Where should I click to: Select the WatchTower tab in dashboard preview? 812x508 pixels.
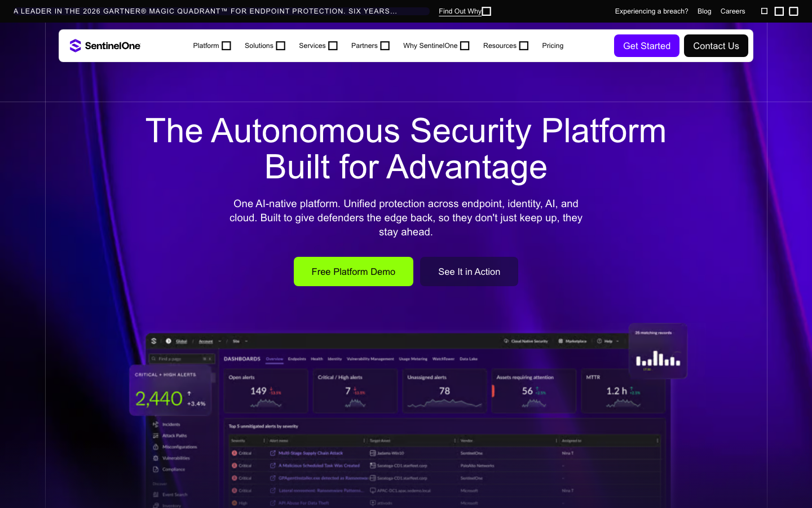click(443, 359)
